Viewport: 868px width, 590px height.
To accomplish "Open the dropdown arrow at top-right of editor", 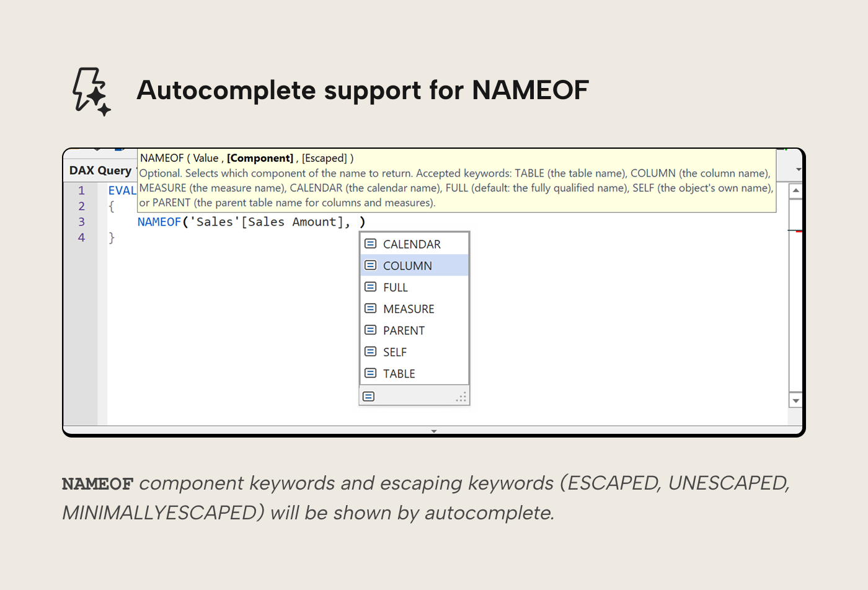I will point(799,169).
